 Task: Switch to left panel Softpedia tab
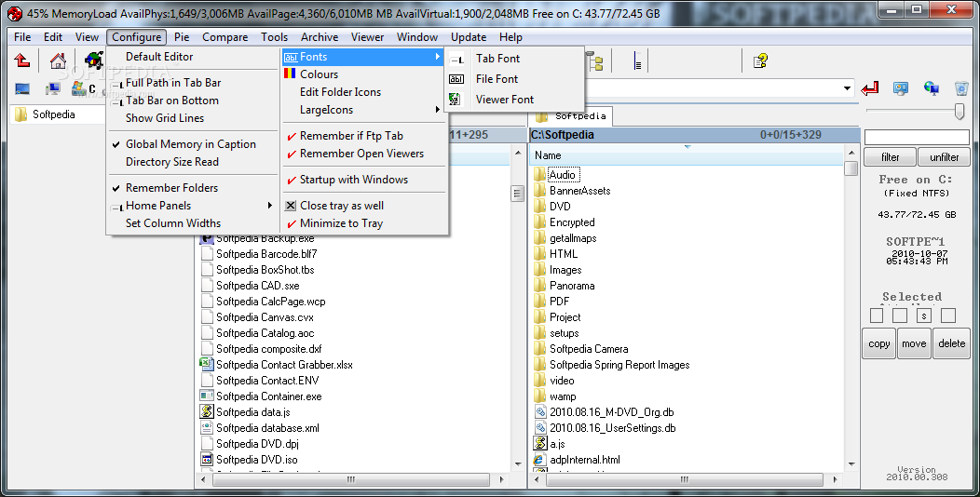54,114
